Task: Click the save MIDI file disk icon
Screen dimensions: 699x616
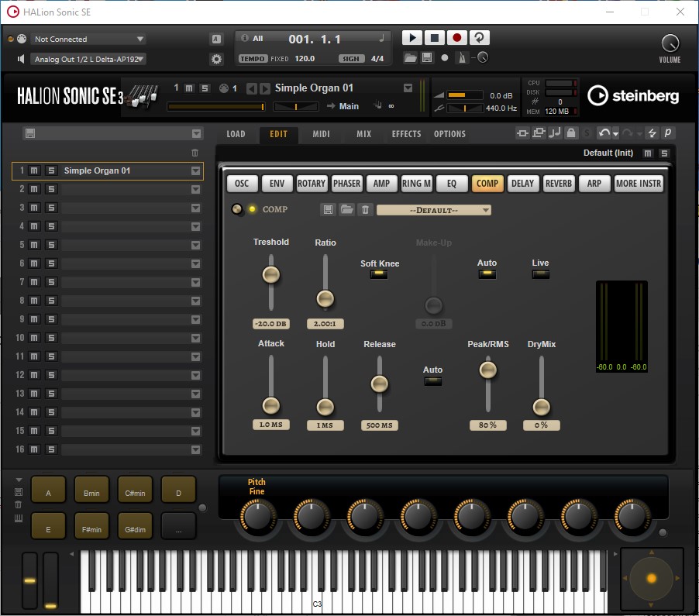Action: (x=427, y=58)
